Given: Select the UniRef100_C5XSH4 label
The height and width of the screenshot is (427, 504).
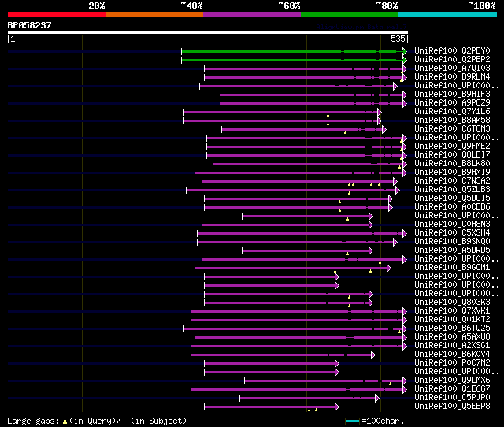Looking at the screenshot, I should [x=452, y=233].
